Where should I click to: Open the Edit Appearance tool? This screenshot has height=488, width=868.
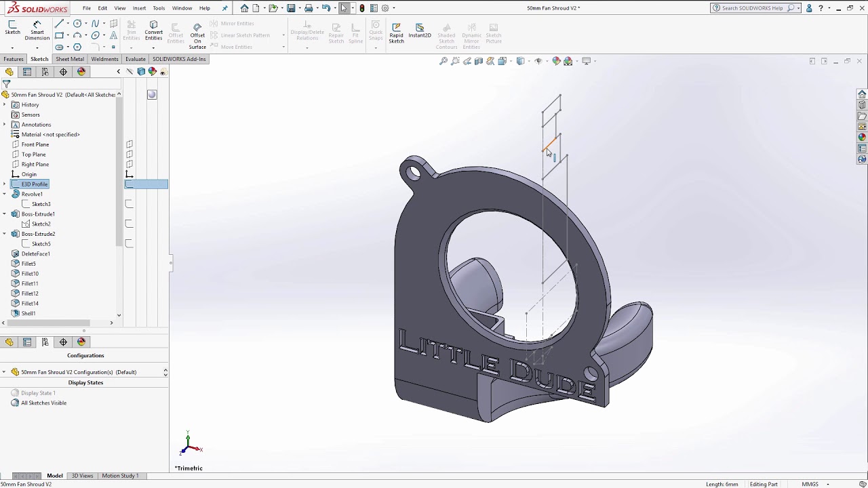[x=556, y=61]
